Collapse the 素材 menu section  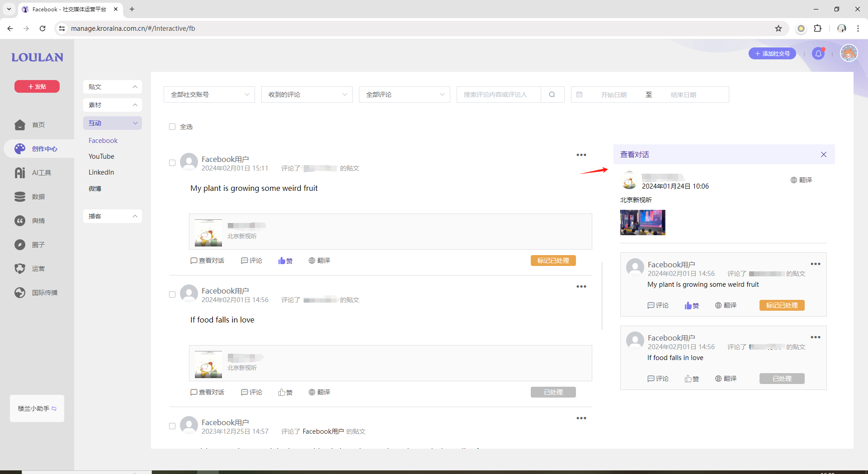point(113,105)
